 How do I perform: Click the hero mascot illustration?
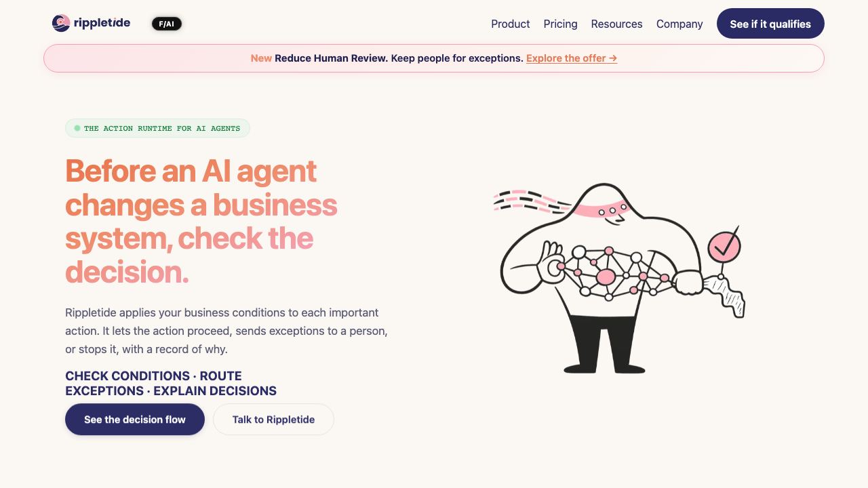coord(618,278)
